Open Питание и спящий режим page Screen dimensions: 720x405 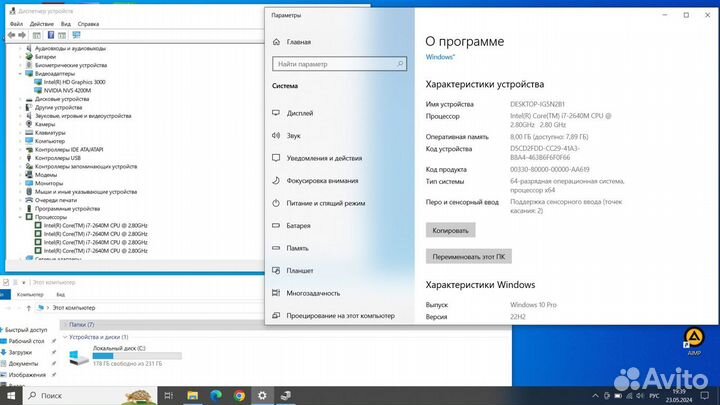326,203
